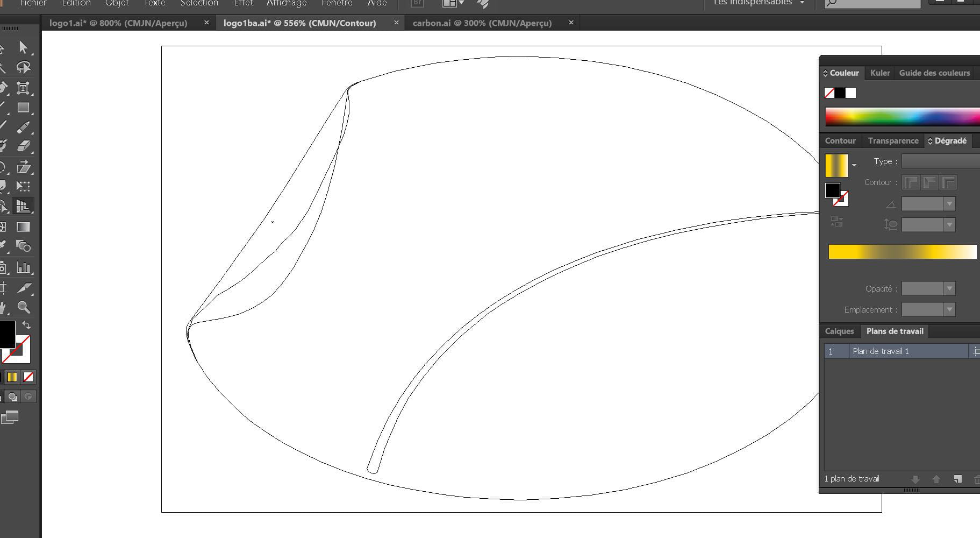Select the Area Type tool
The image size is (980, 538).
[x=23, y=88]
